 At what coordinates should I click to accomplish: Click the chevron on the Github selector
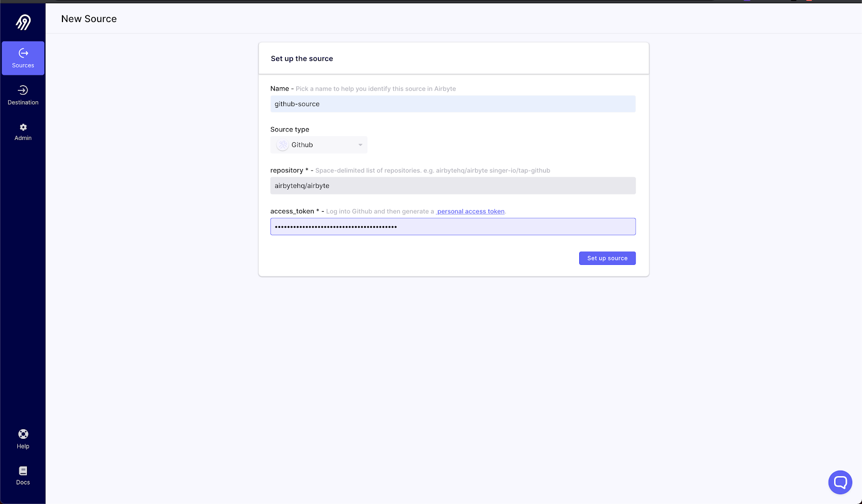click(x=360, y=144)
